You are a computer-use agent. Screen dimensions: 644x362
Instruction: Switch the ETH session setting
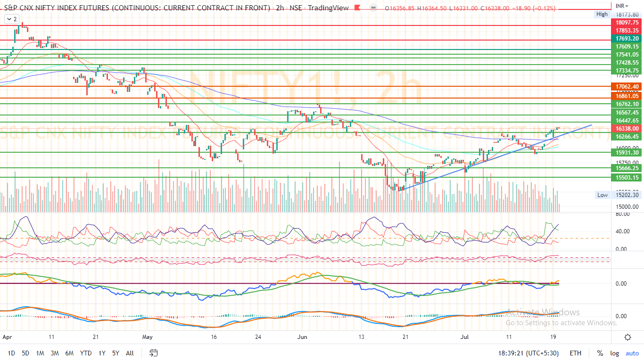point(575,353)
